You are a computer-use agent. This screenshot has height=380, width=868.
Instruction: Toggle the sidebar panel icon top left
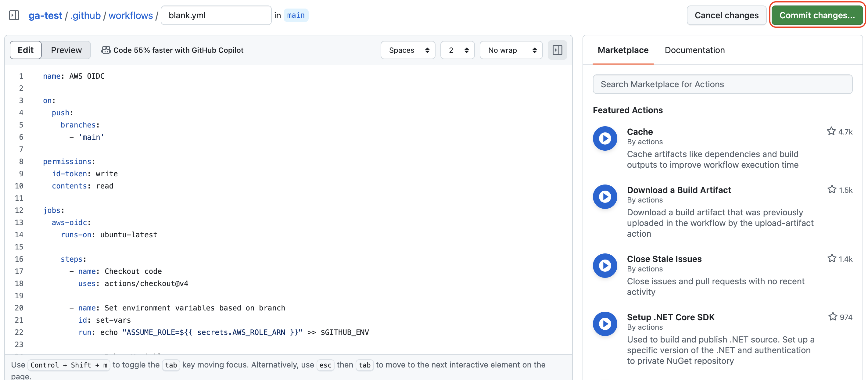tap(14, 15)
